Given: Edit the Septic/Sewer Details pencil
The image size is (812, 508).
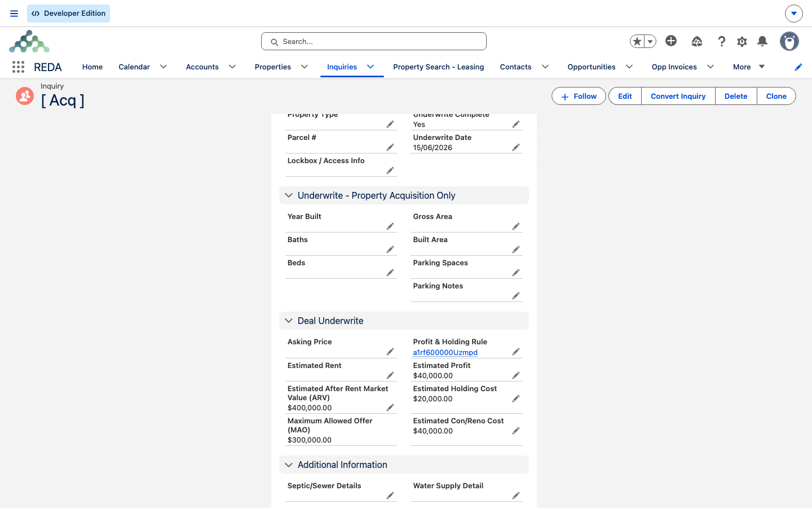Looking at the screenshot, I should [x=390, y=496].
